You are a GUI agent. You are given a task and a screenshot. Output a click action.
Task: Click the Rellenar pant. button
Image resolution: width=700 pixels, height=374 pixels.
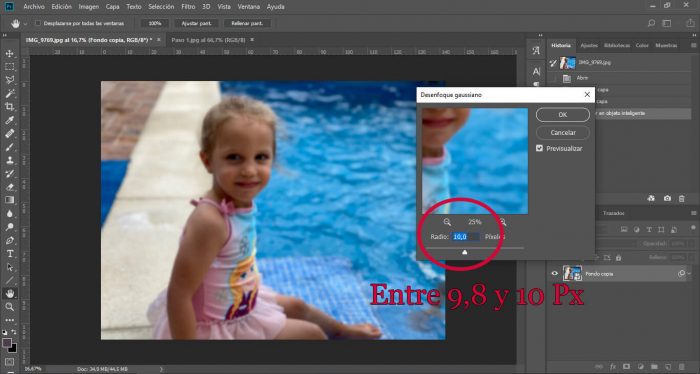[x=247, y=23]
